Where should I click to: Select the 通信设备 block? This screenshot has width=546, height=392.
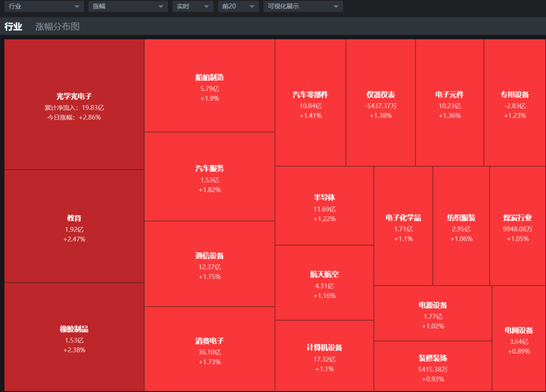(x=210, y=264)
